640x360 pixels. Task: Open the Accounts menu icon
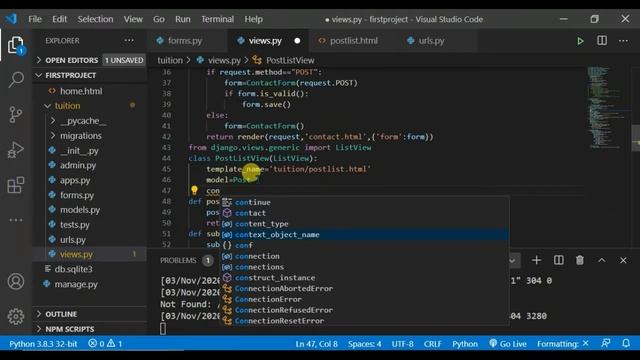[x=16, y=282]
